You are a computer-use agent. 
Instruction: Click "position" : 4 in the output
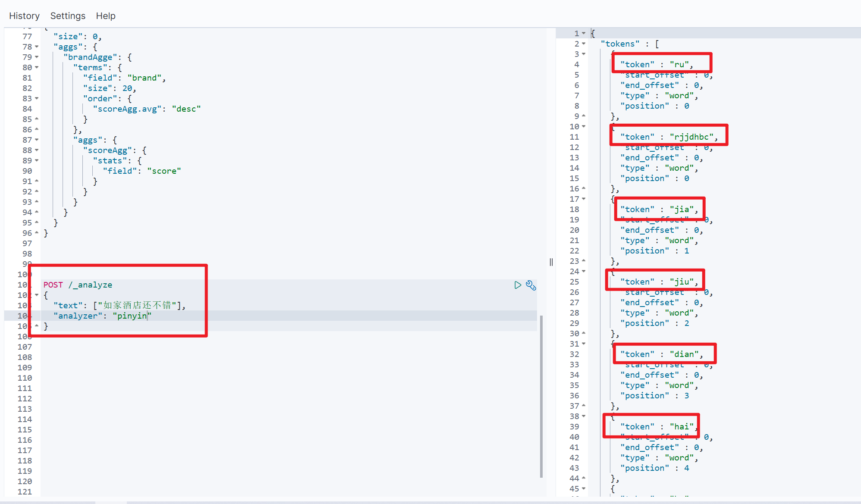tap(655, 468)
